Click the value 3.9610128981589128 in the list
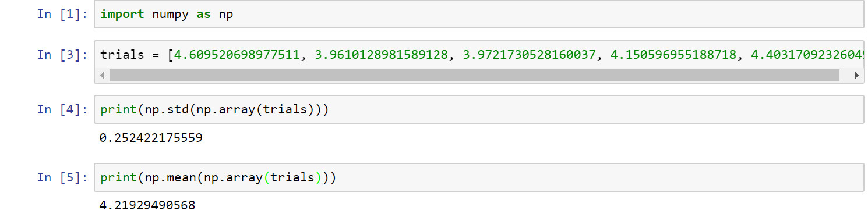The height and width of the screenshot is (221, 868). 382,55
